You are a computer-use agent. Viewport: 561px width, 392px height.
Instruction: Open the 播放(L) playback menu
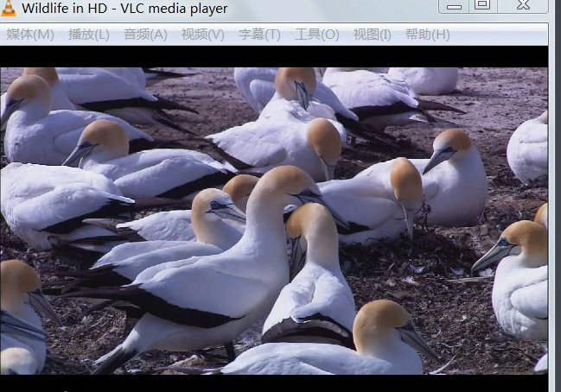89,35
